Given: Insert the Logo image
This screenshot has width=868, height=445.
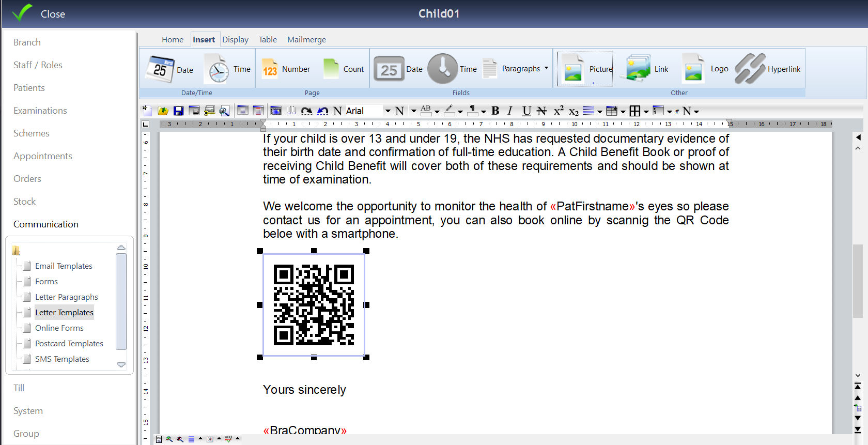Looking at the screenshot, I should click(705, 69).
